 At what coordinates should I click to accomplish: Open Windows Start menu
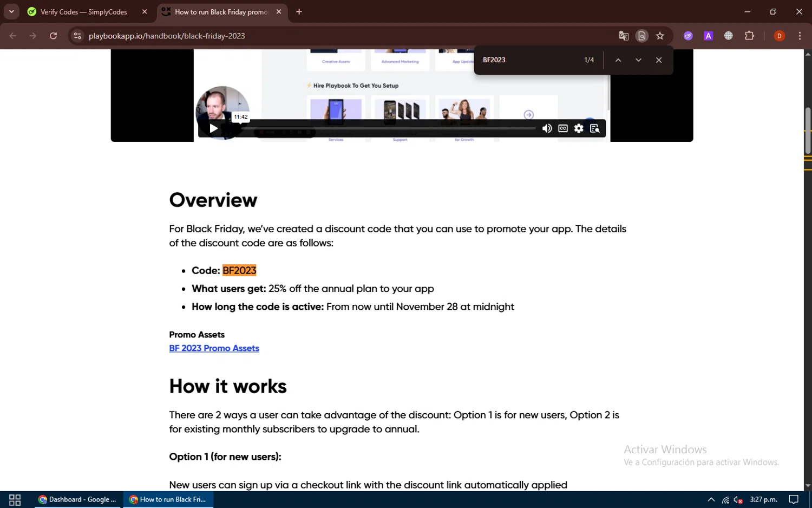click(x=15, y=500)
